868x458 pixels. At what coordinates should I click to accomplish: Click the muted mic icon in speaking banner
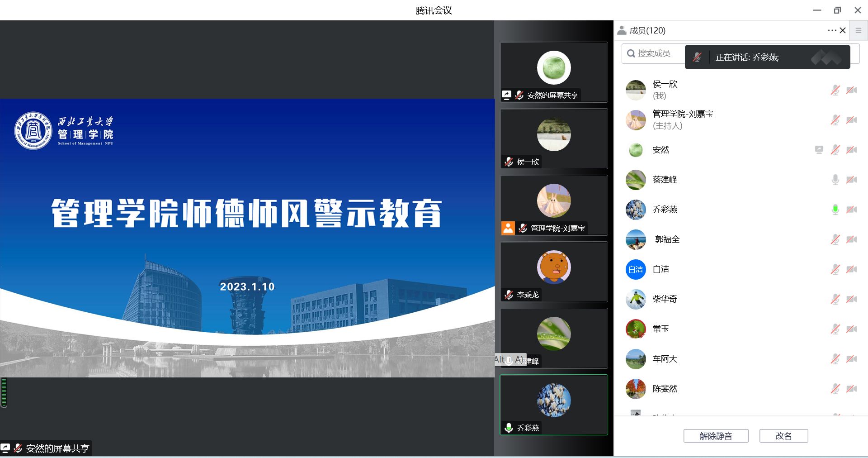coord(697,57)
